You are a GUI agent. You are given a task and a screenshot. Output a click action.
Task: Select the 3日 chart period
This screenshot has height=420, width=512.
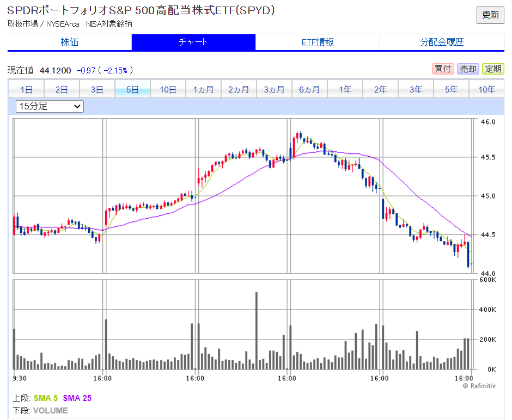click(x=97, y=89)
